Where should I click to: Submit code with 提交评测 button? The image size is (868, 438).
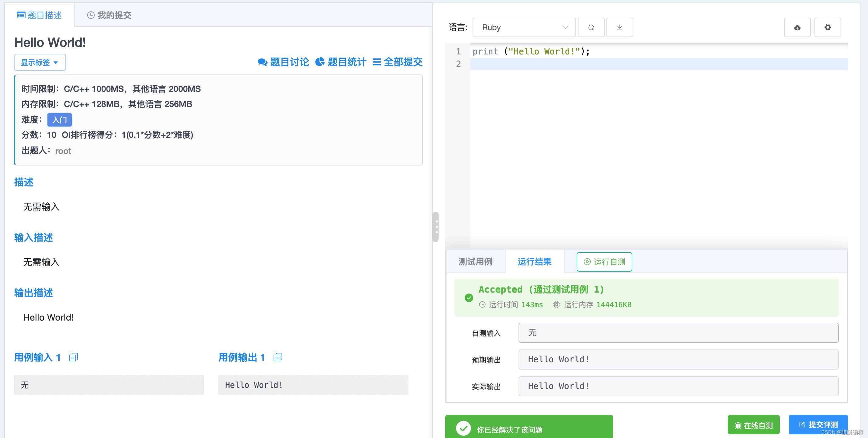pos(818,425)
